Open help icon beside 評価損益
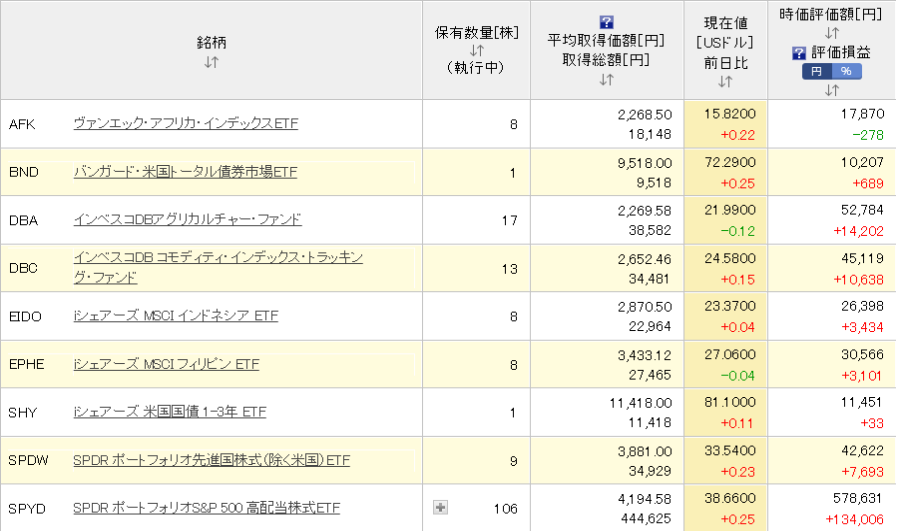Image resolution: width=897 pixels, height=532 pixels. (x=798, y=52)
